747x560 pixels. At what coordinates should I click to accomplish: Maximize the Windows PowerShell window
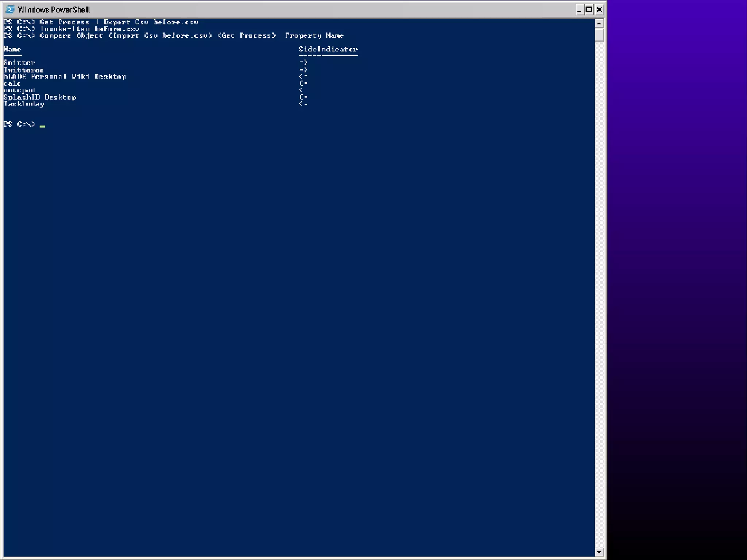point(589,10)
